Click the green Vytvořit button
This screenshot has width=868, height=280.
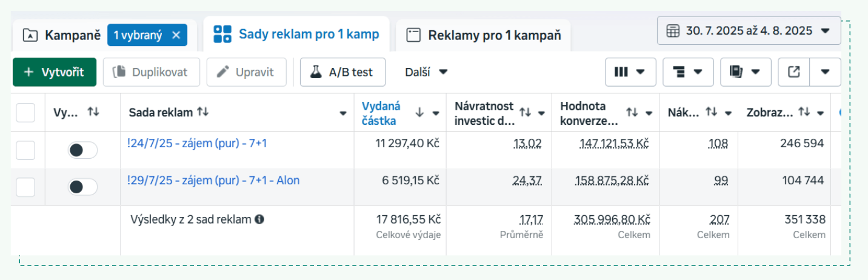point(55,72)
